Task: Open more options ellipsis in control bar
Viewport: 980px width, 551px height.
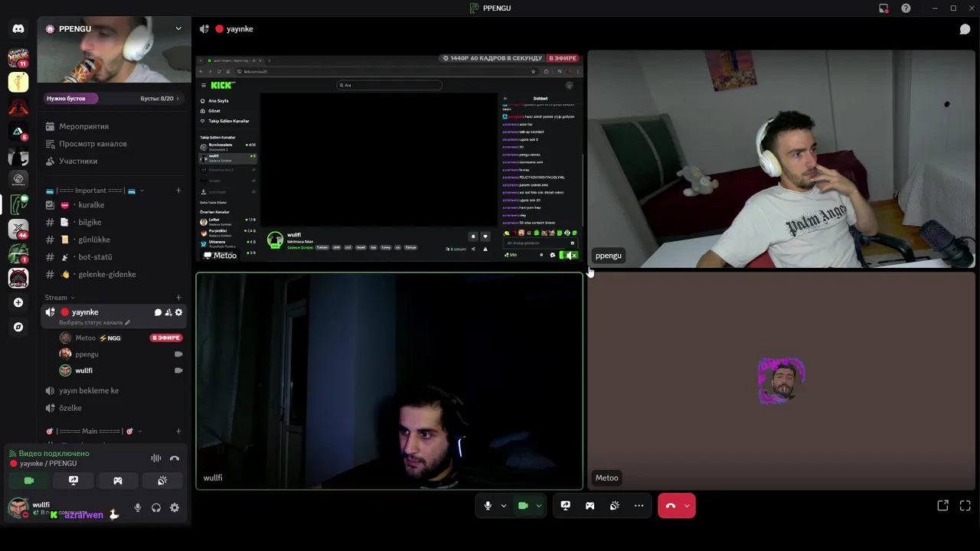Action: (x=639, y=506)
